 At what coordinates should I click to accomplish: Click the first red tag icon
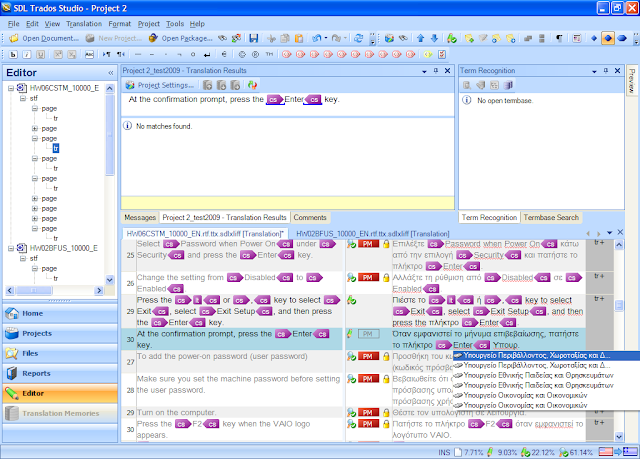tap(287, 54)
